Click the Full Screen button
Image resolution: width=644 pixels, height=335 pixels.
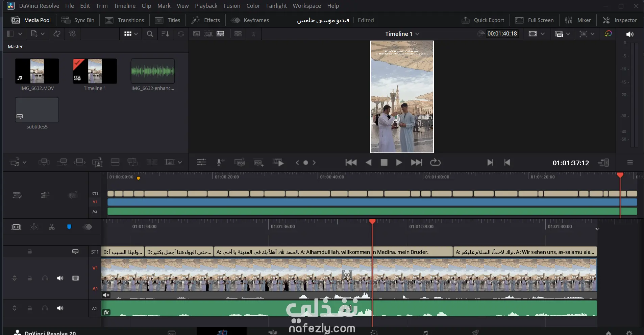tap(534, 20)
